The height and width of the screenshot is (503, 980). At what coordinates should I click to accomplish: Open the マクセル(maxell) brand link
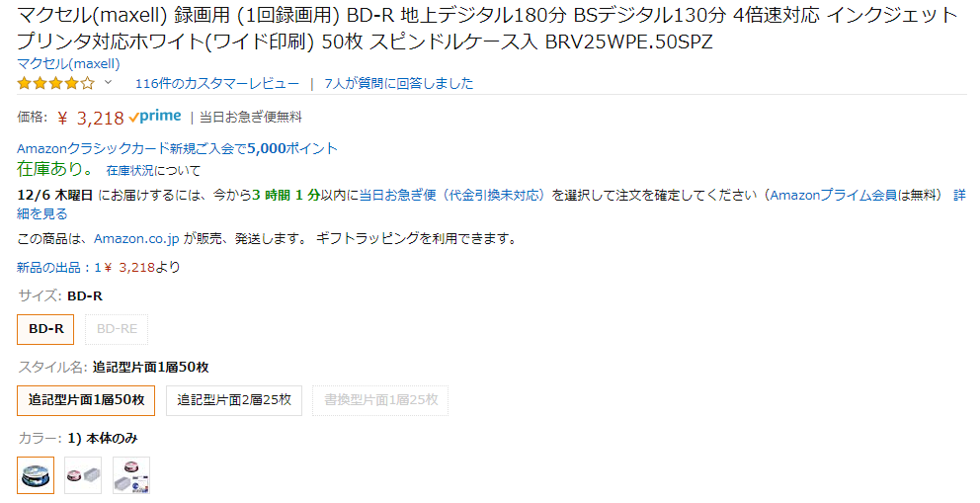point(68,63)
